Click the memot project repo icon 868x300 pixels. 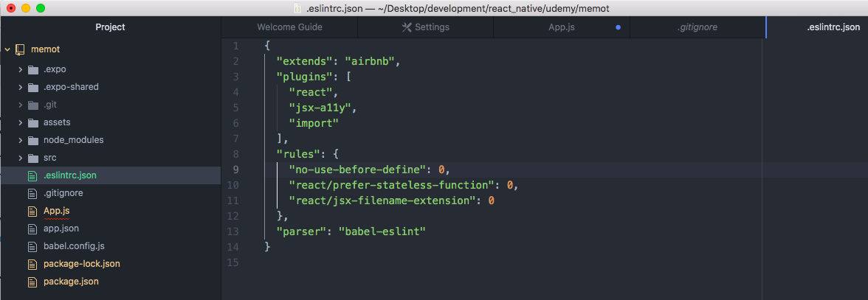click(x=20, y=49)
